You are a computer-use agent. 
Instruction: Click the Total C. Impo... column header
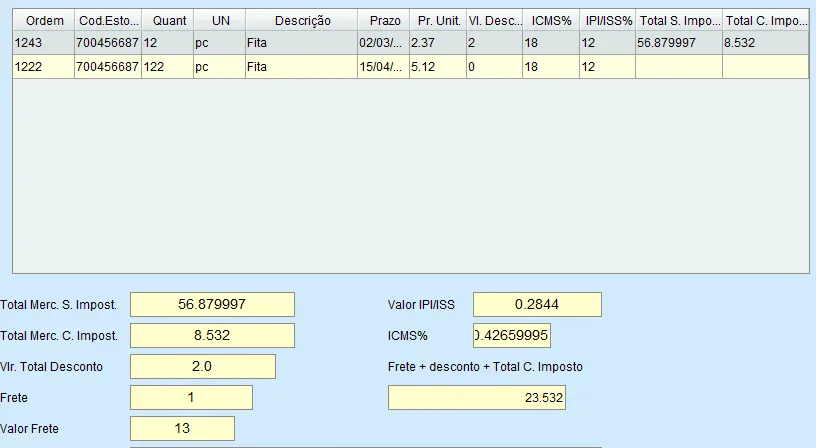click(766, 21)
